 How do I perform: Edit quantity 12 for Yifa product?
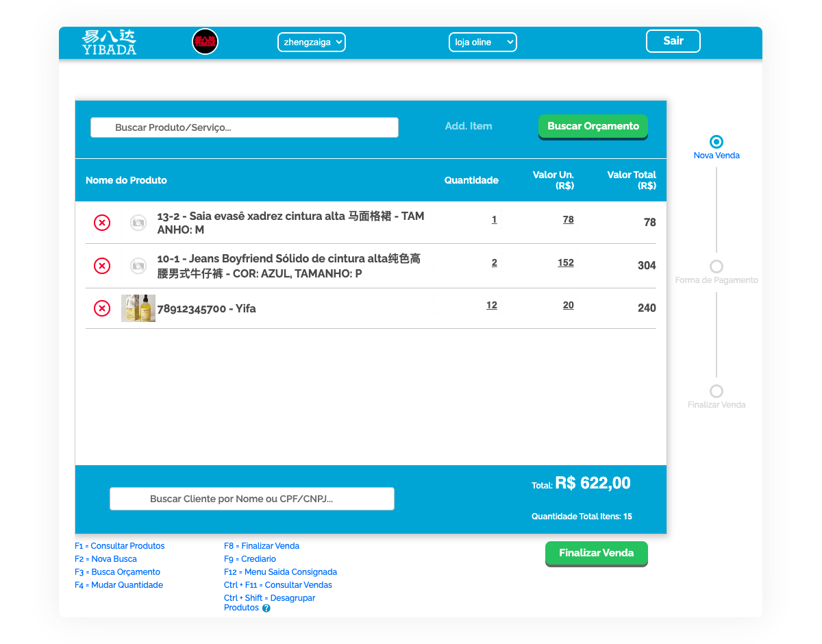(x=492, y=306)
